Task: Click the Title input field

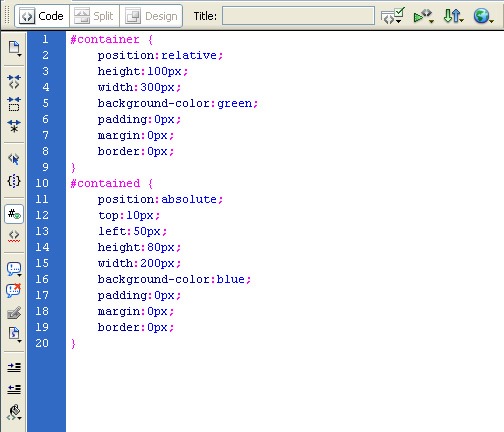Action: click(298, 16)
